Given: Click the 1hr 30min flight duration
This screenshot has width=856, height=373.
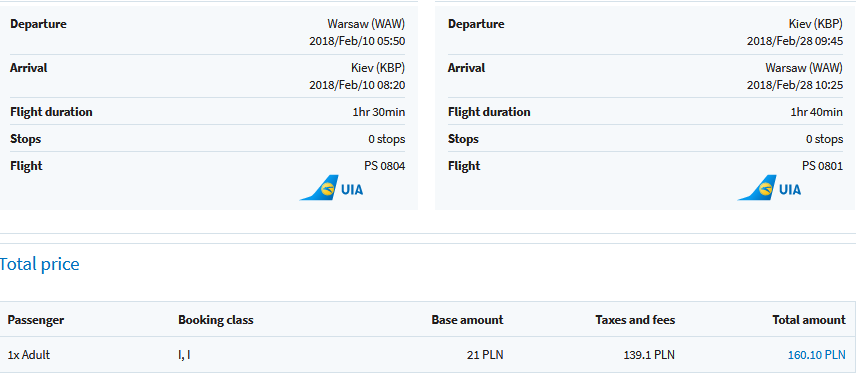Looking at the screenshot, I should [379, 113].
